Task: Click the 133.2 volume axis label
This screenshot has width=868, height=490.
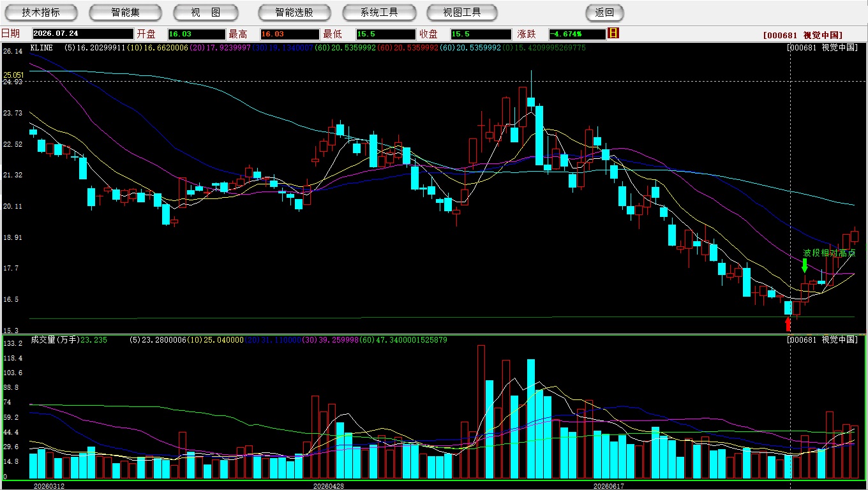Action: pos(13,344)
